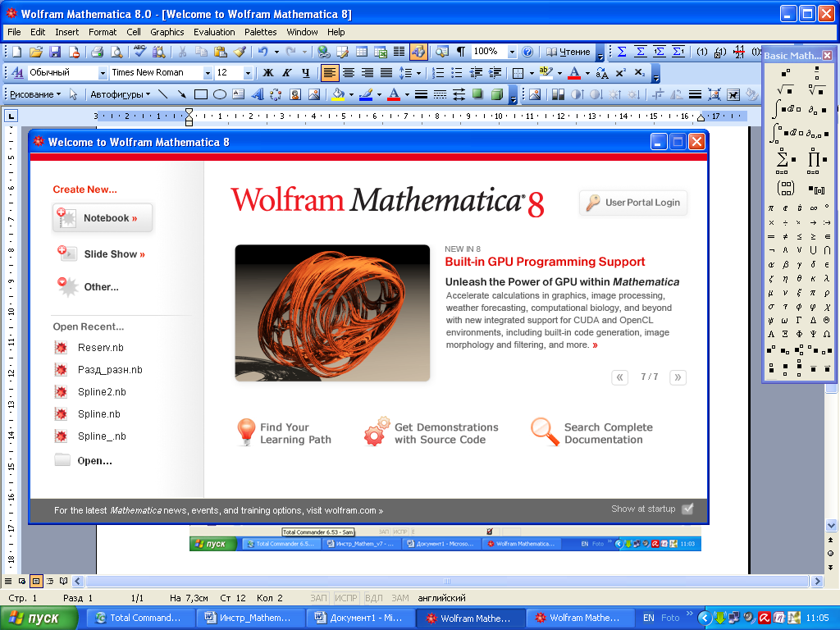This screenshot has height=630, width=840.
Task: Select the Rectangle shape tool
Action: coord(201,95)
